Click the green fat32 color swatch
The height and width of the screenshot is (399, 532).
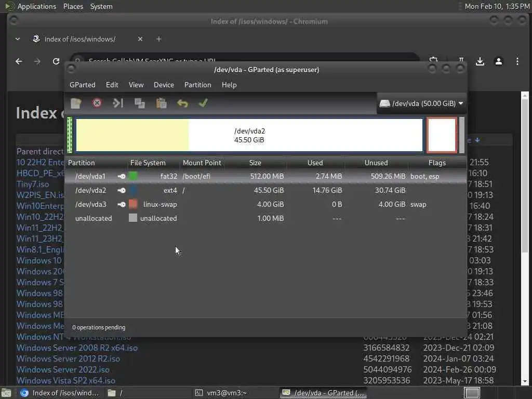(133, 176)
